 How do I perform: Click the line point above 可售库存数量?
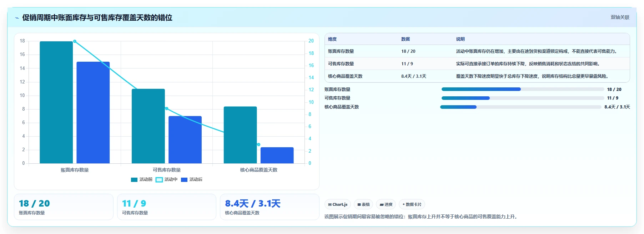(167, 108)
